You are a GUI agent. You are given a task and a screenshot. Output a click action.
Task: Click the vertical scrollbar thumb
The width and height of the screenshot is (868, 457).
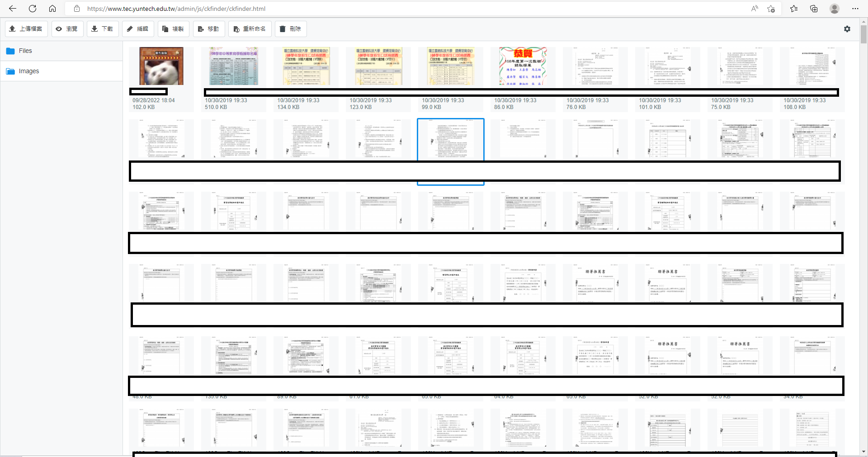(x=863, y=34)
